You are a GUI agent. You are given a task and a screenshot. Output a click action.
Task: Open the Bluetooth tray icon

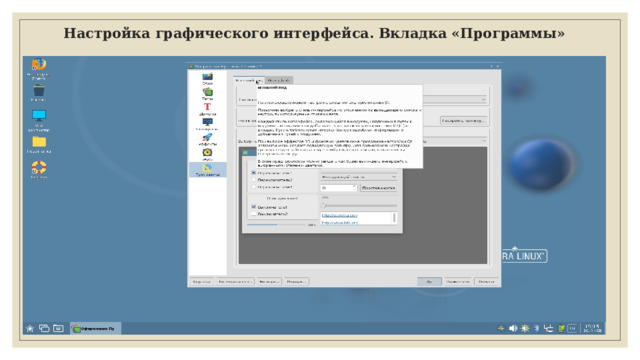coord(537,328)
